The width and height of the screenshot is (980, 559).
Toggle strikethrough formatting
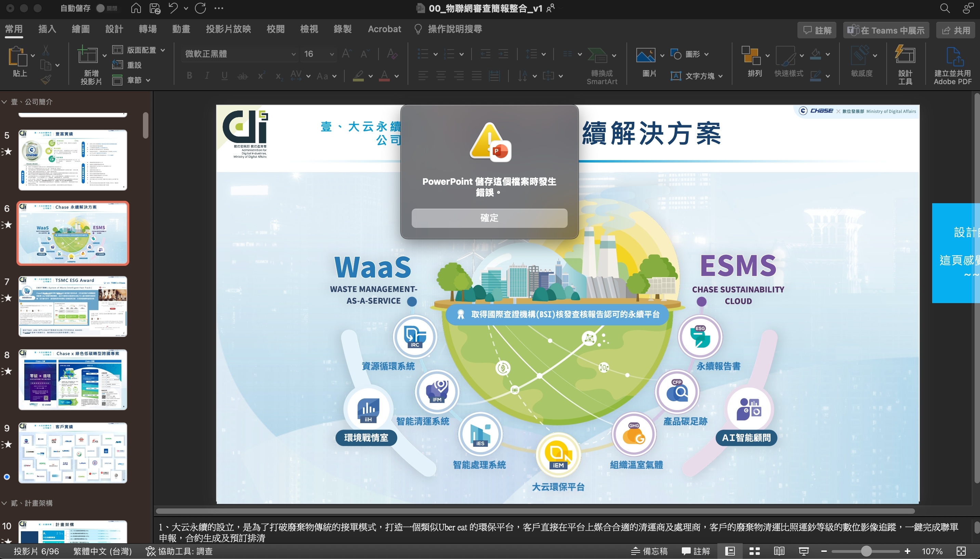pos(242,76)
